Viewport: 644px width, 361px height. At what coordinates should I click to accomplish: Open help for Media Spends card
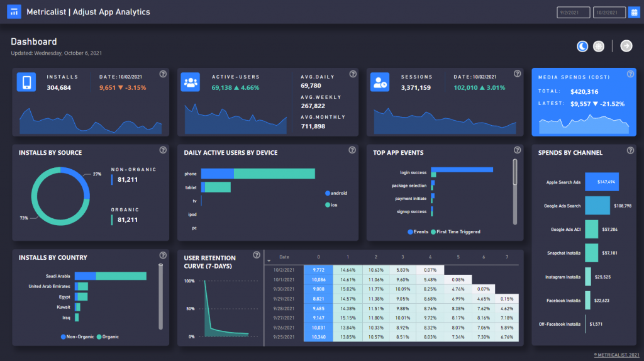click(631, 74)
